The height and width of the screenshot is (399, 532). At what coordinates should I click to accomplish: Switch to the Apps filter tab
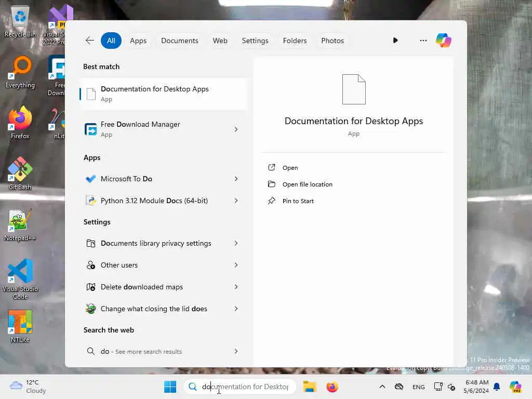(x=138, y=41)
